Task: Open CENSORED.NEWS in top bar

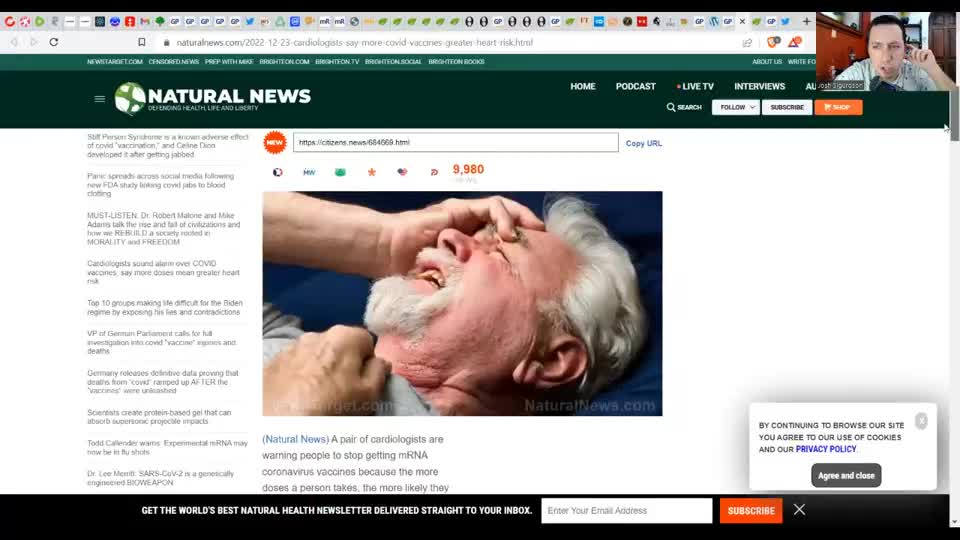Action: tap(173, 62)
